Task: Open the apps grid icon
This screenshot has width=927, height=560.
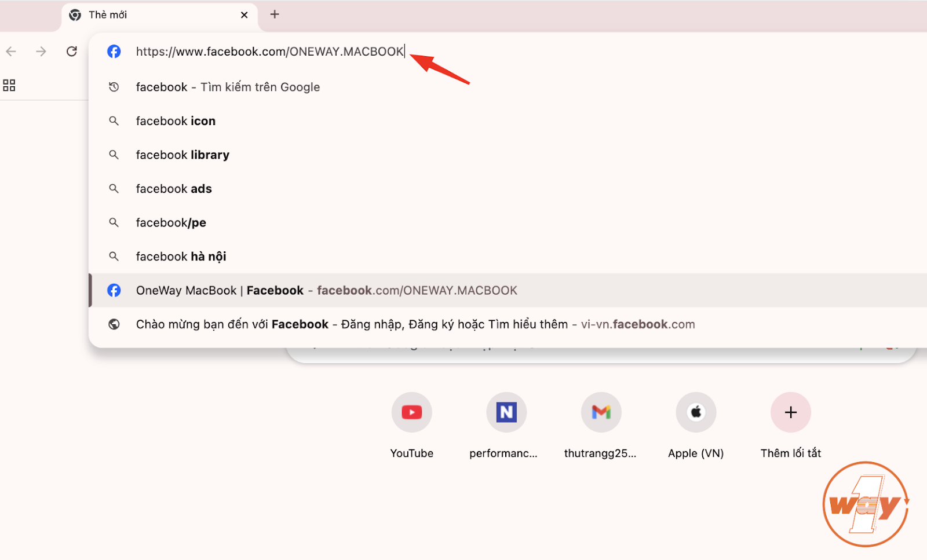Action: pyautogui.click(x=9, y=86)
